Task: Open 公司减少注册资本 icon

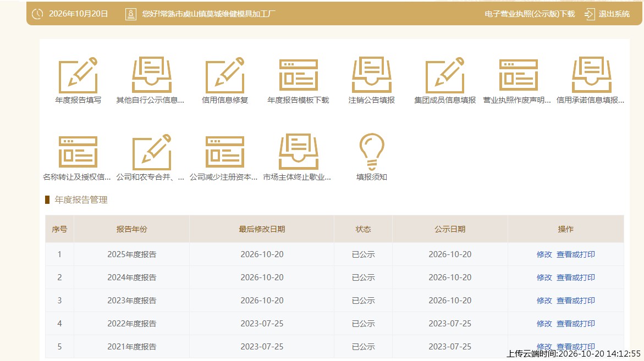Action: point(225,152)
